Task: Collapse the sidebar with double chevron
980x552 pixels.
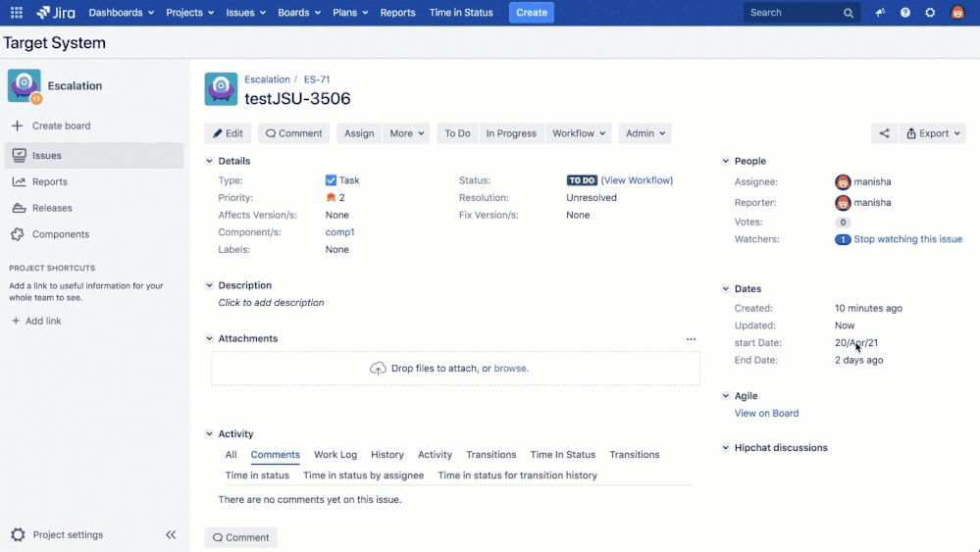Action: [x=171, y=534]
